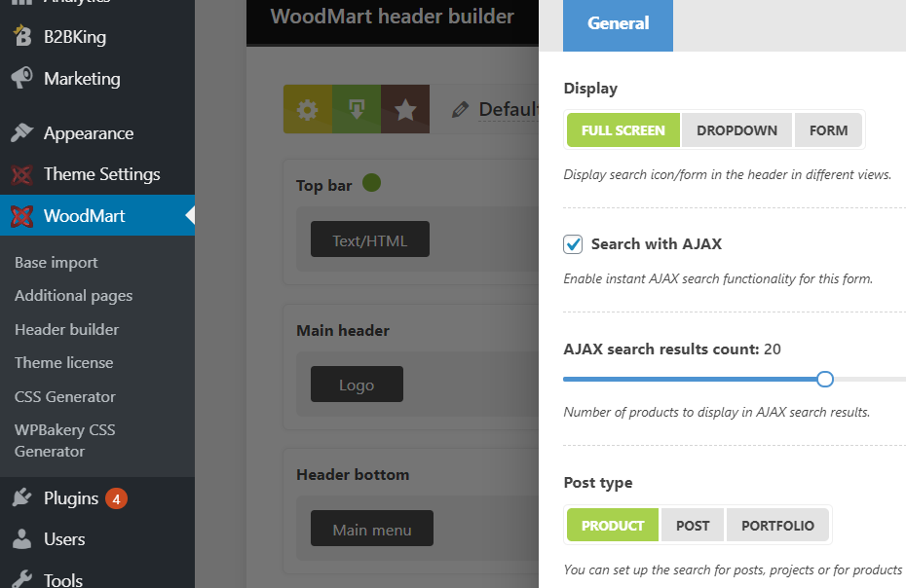Open Header builder submenu item
The image size is (906, 588).
(66, 329)
